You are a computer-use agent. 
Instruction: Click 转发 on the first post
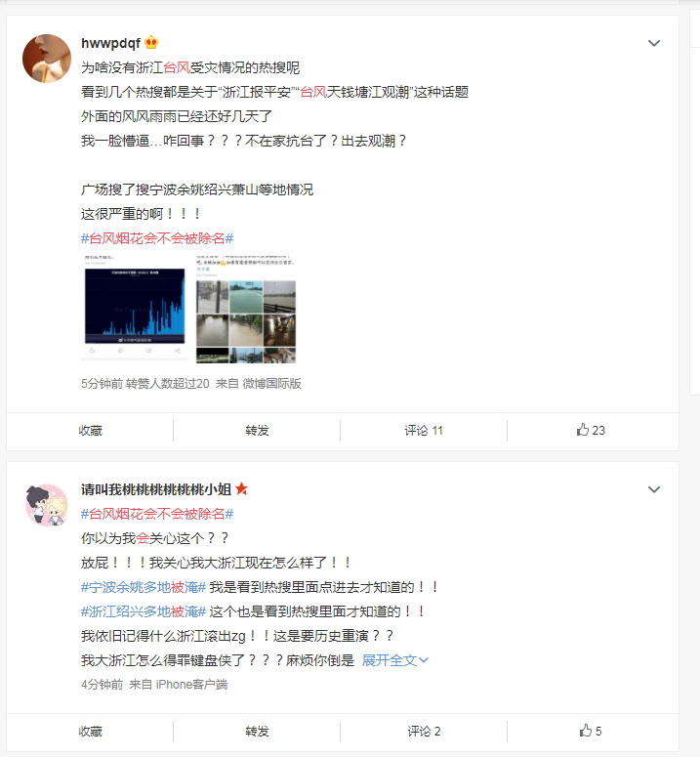coord(257,430)
